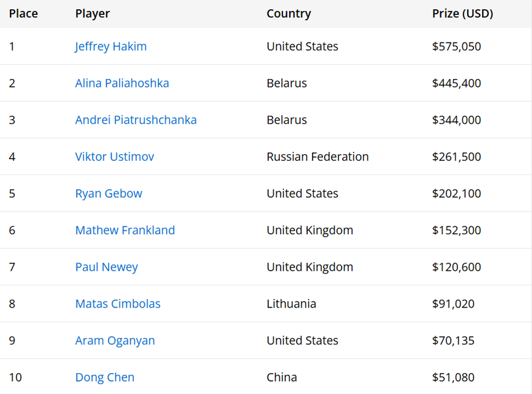Open Andrei Piatrushchanka's profile
The height and width of the screenshot is (394, 532).
[x=136, y=120]
